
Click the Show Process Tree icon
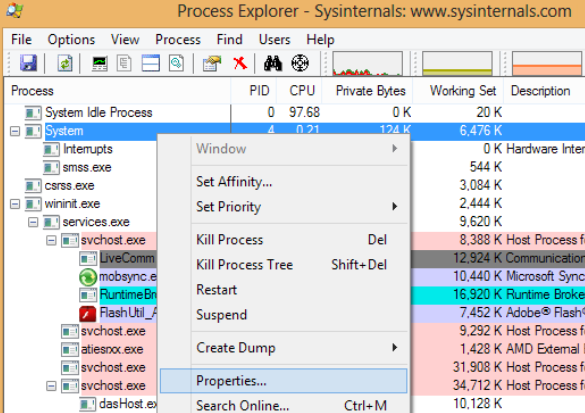pos(124,63)
